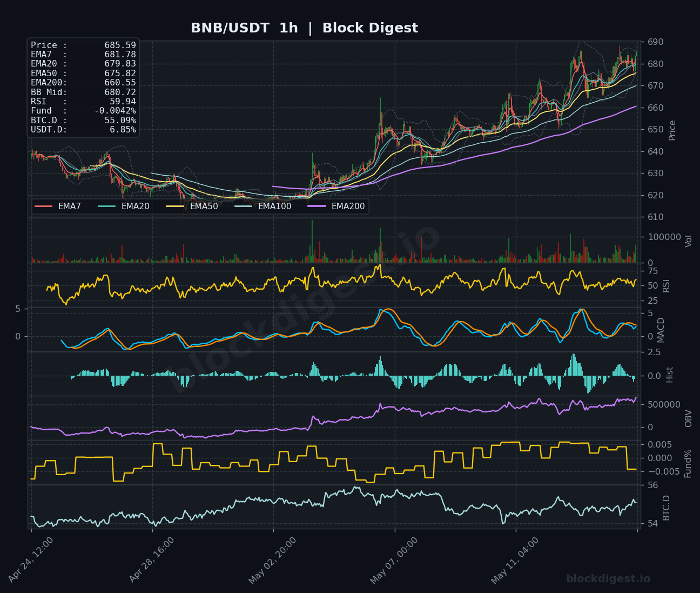Click the Apr 24, 12:00 date label
Image resolution: width=700 pixels, height=593 pixels.
31,560
